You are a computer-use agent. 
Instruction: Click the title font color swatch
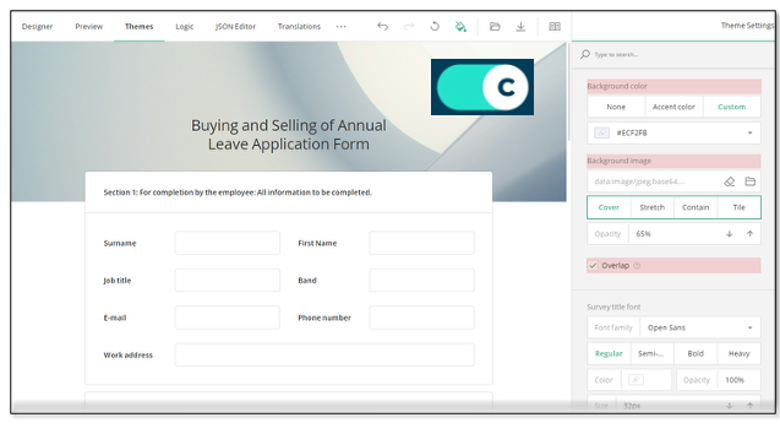click(x=636, y=380)
